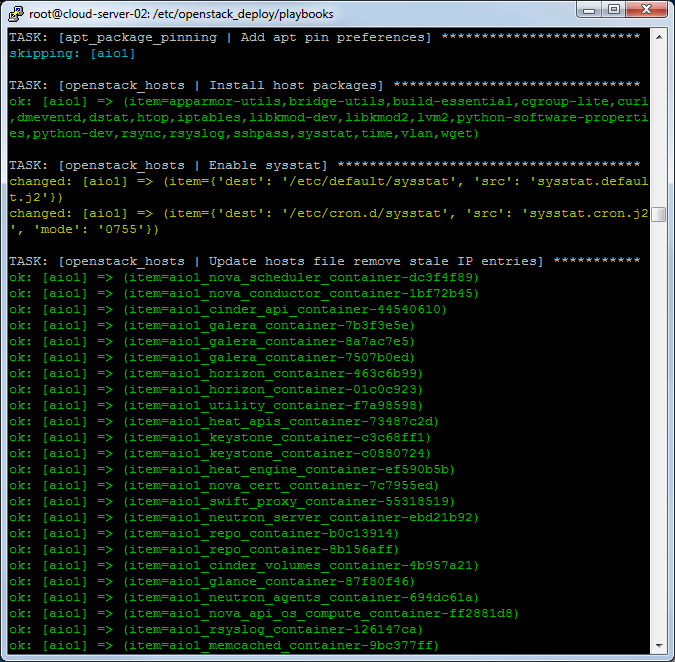675x662 pixels.
Task: Click the 'skipping: [aio1]' line
Action: coord(72,54)
